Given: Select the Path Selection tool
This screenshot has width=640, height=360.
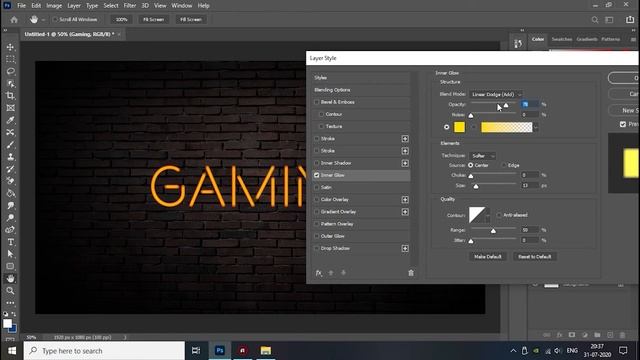Looking at the screenshot, I should [x=11, y=254].
